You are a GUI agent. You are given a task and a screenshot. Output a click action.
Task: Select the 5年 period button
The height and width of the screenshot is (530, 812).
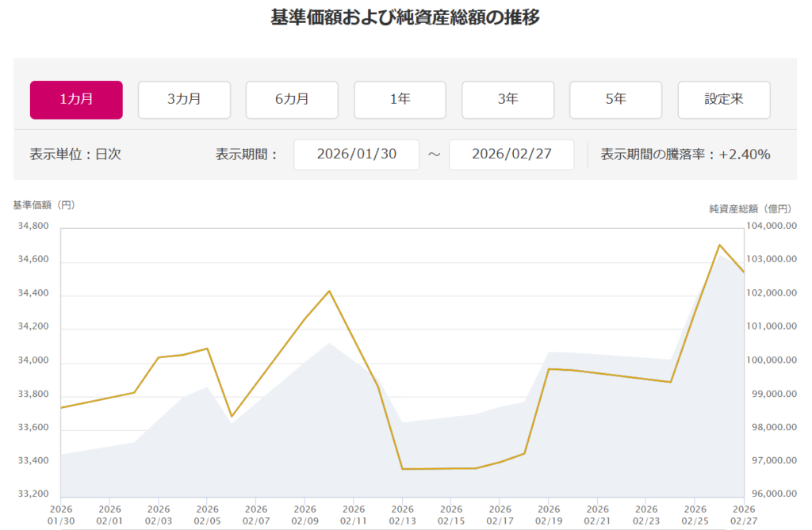pyautogui.click(x=615, y=100)
